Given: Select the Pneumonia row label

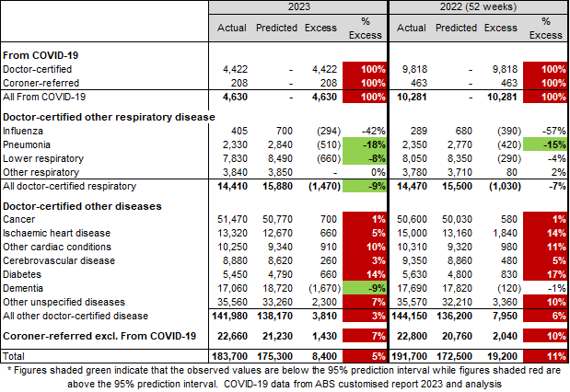Looking at the screenshot, I should click(x=29, y=144).
